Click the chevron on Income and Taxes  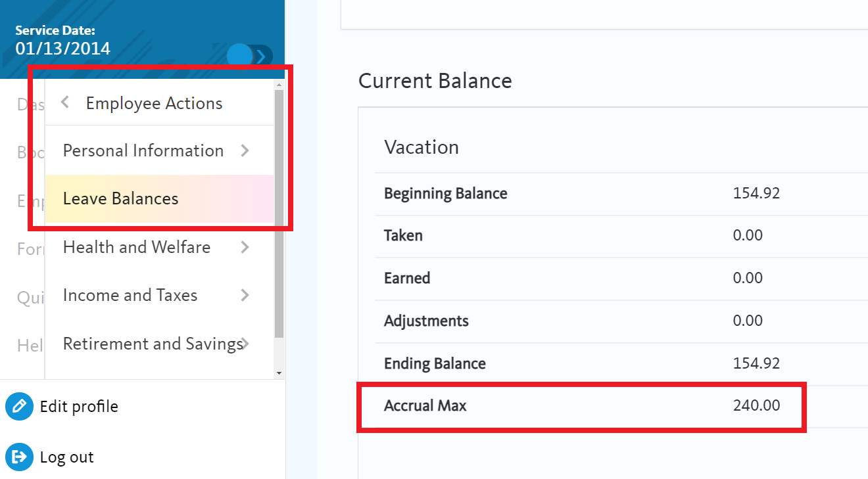click(x=245, y=295)
